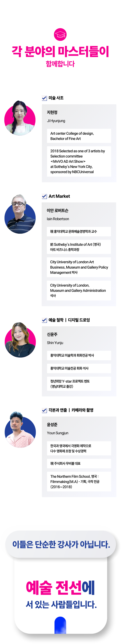Click the 청년희망 Y-star 프로젝트 멘토 card
Screen dimensions: 121x644
[x=79, y=383]
